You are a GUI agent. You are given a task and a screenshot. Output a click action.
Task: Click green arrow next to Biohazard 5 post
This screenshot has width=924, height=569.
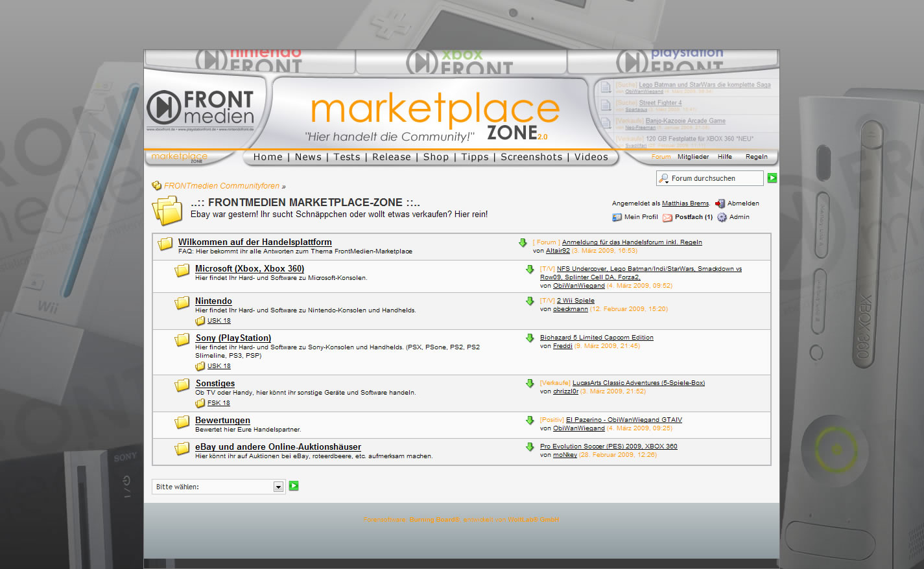pos(530,338)
